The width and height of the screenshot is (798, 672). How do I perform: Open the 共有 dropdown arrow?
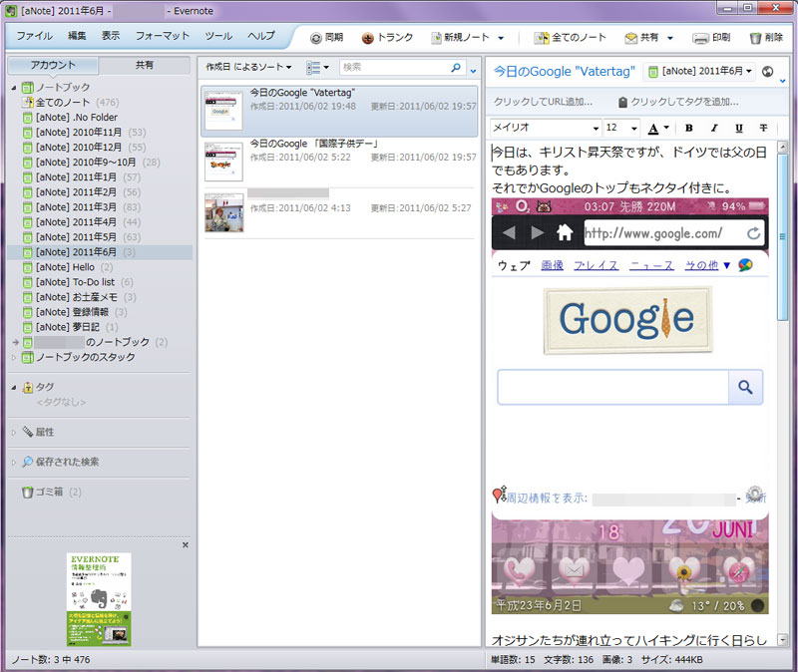pos(669,38)
